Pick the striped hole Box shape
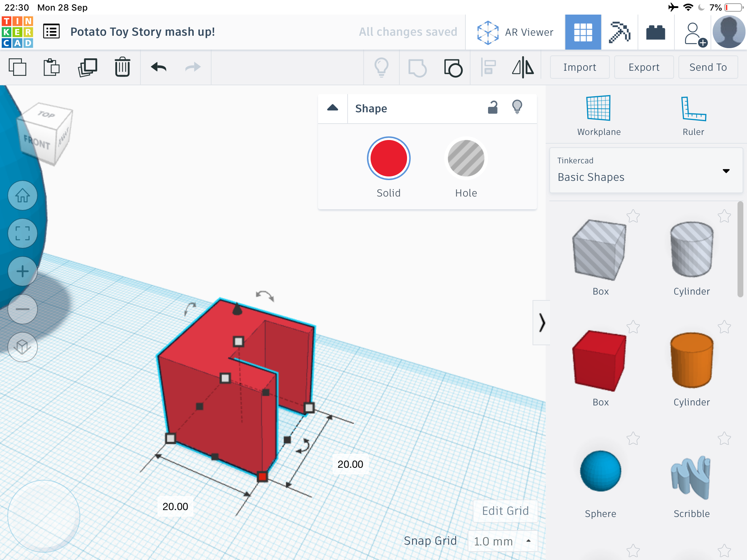This screenshot has height=560, width=747. [599, 250]
